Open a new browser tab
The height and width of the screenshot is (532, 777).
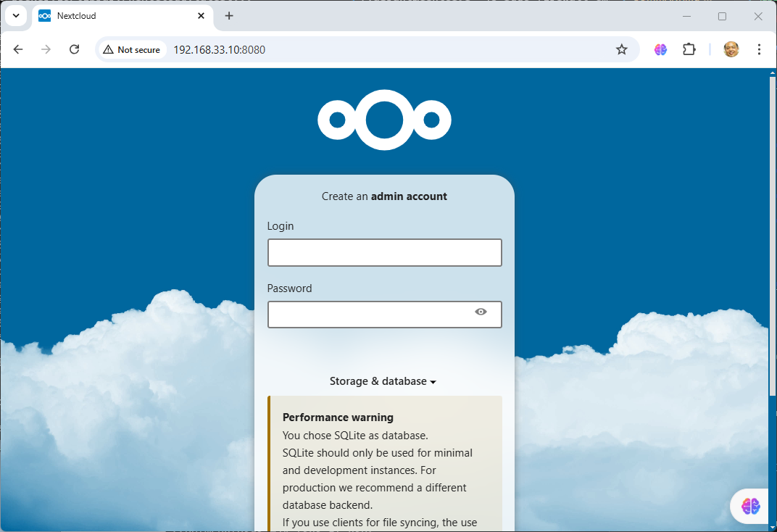229,16
